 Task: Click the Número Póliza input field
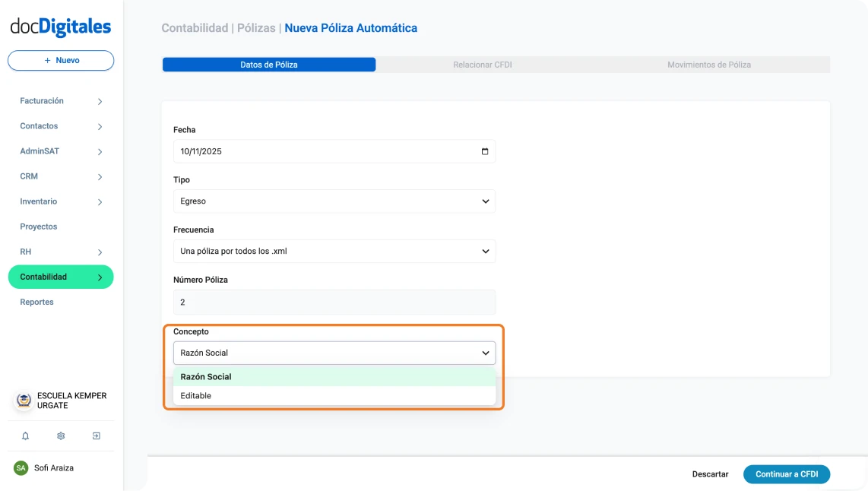click(x=334, y=302)
